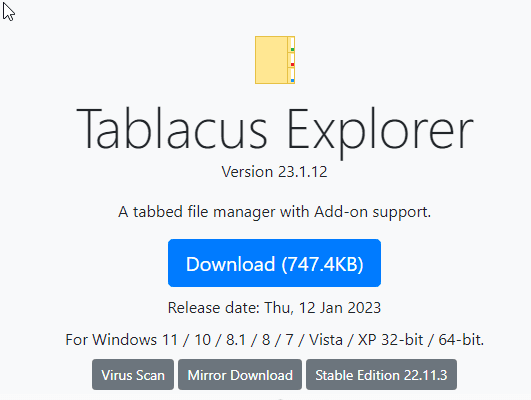Open the Virus Scan page
Viewport: 531px width, 400px height.
[x=133, y=375]
